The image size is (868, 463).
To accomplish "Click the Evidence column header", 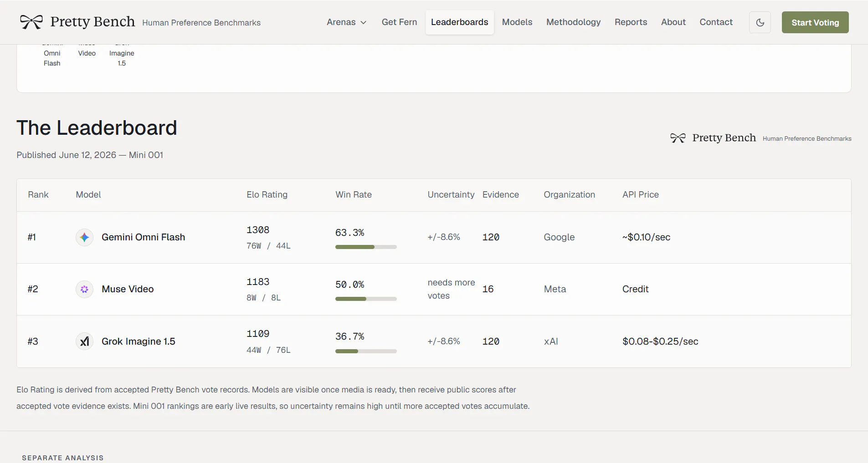I will tap(500, 194).
